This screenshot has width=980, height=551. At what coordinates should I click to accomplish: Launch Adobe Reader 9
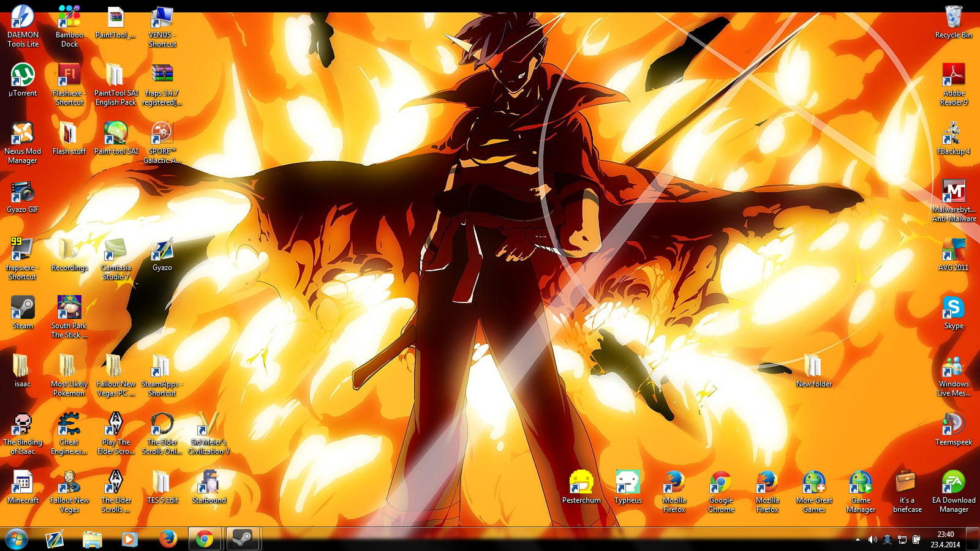tap(954, 85)
